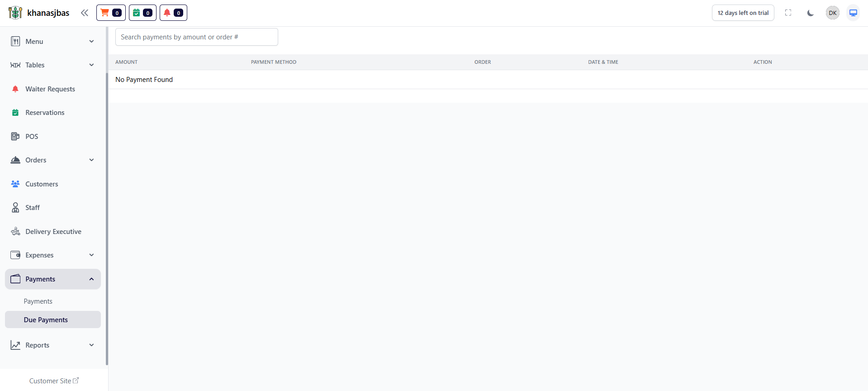Collapse the Payments section chevron

[x=92, y=279]
